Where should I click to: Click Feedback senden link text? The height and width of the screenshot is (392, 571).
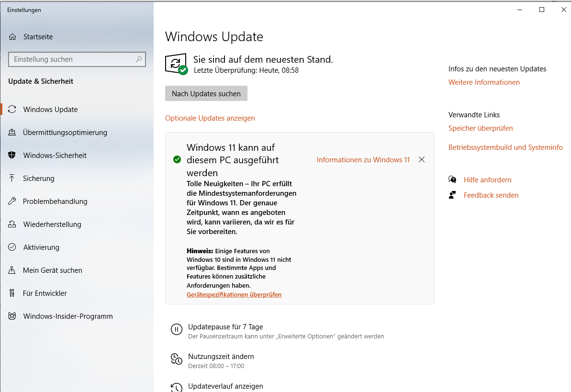click(491, 195)
